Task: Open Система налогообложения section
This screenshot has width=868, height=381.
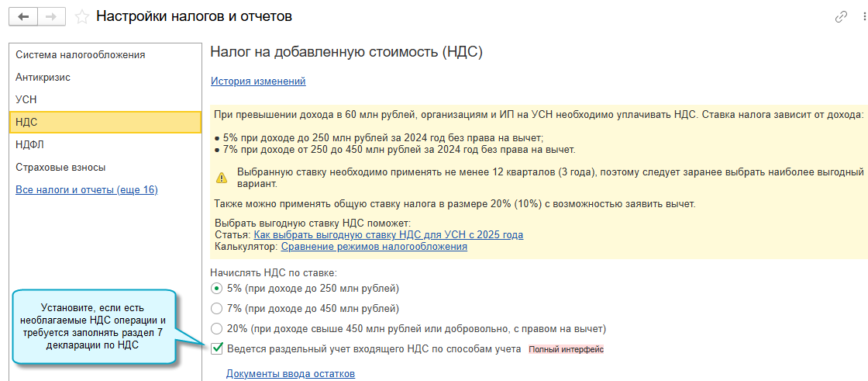Action: 81,55
